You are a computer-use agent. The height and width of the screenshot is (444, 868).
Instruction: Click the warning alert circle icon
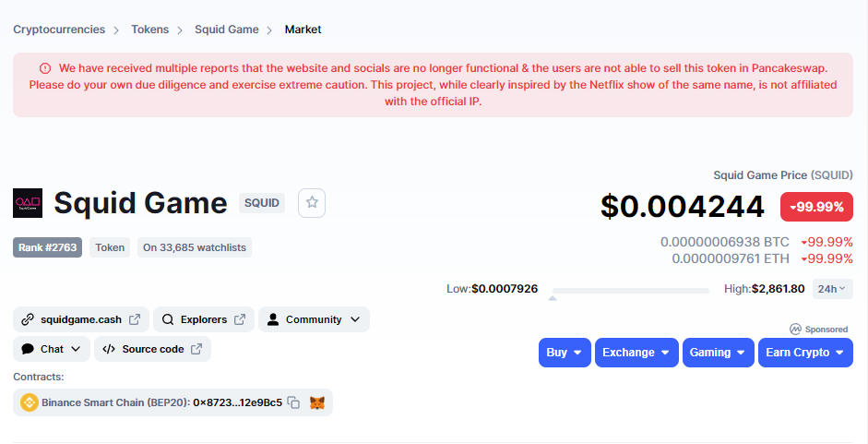click(45, 68)
